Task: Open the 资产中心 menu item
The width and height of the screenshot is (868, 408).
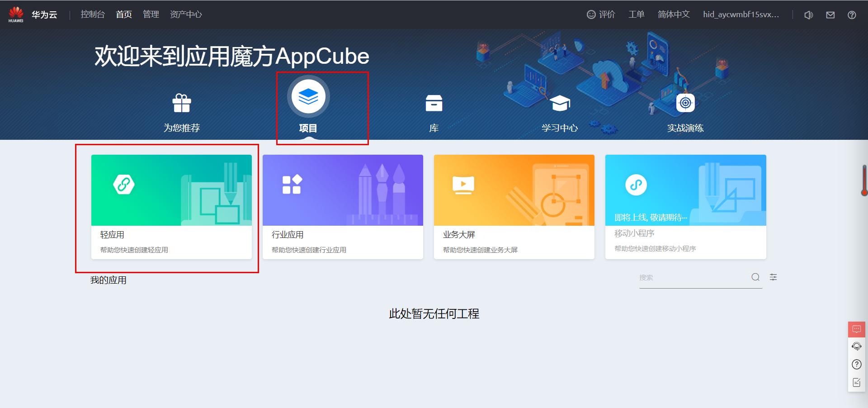Action: click(186, 14)
